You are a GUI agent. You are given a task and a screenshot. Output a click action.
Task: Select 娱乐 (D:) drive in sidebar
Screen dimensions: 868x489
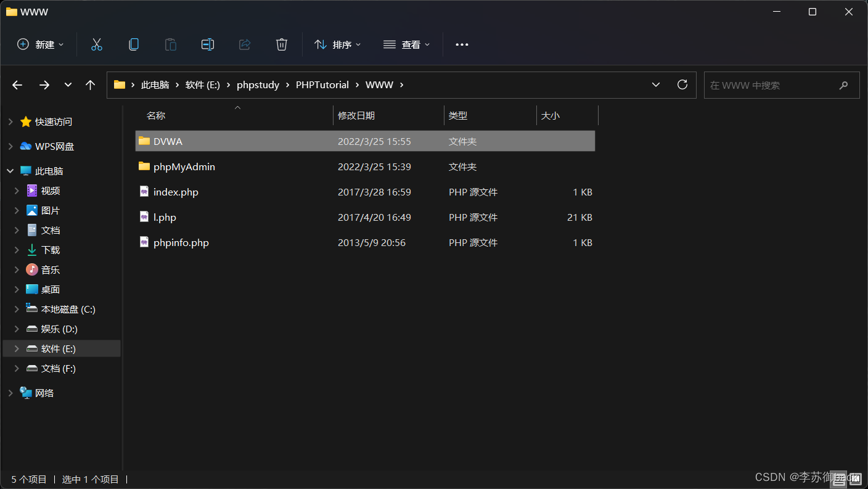point(59,329)
